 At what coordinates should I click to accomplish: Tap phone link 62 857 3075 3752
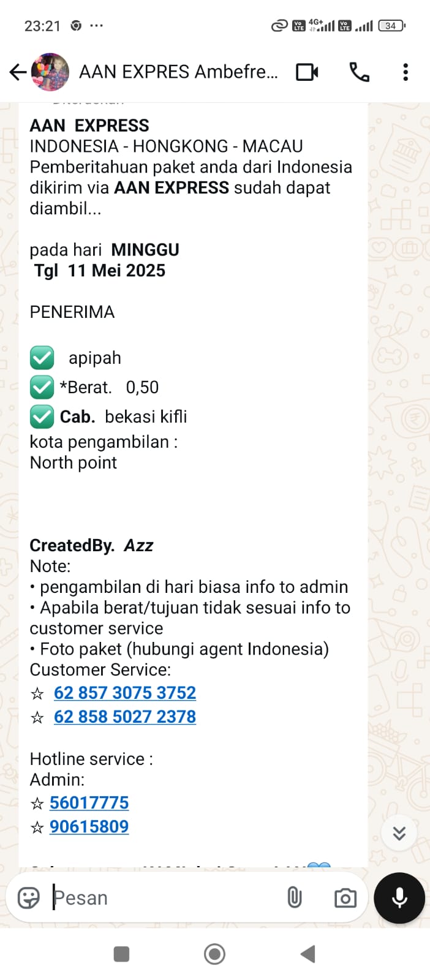[x=125, y=693]
